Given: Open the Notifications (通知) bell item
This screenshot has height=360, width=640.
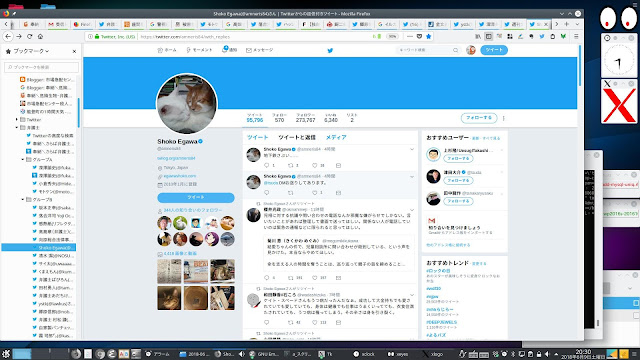Looking at the screenshot, I should (229, 50).
